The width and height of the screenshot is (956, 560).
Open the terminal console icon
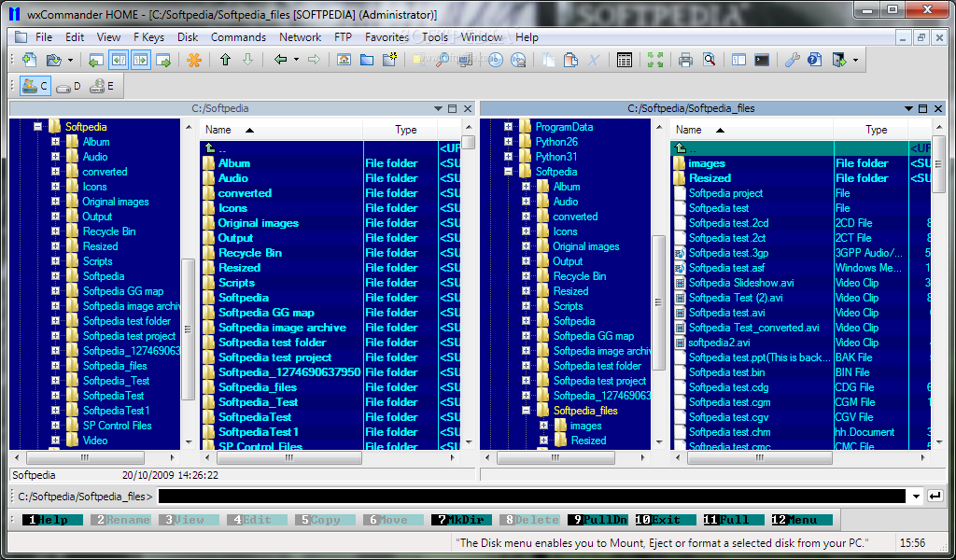click(762, 60)
